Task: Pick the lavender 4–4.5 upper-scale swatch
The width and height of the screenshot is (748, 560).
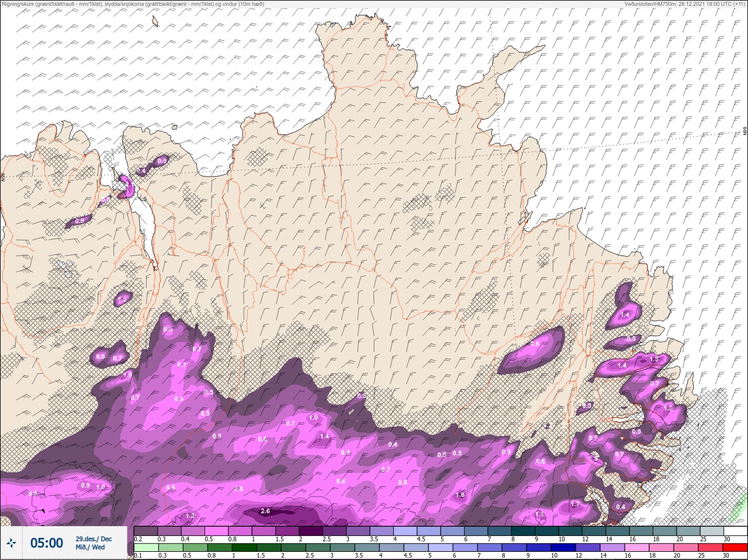Action: 406,531
